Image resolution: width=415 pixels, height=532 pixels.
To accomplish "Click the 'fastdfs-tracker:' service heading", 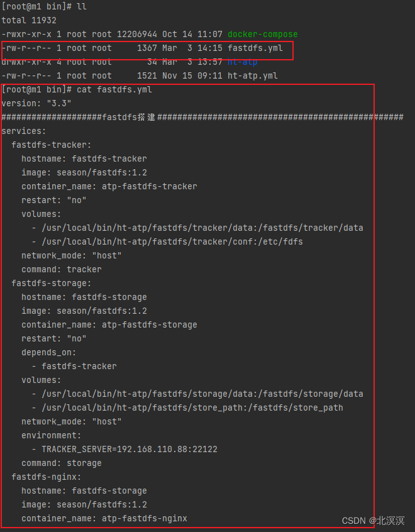I will [52, 145].
